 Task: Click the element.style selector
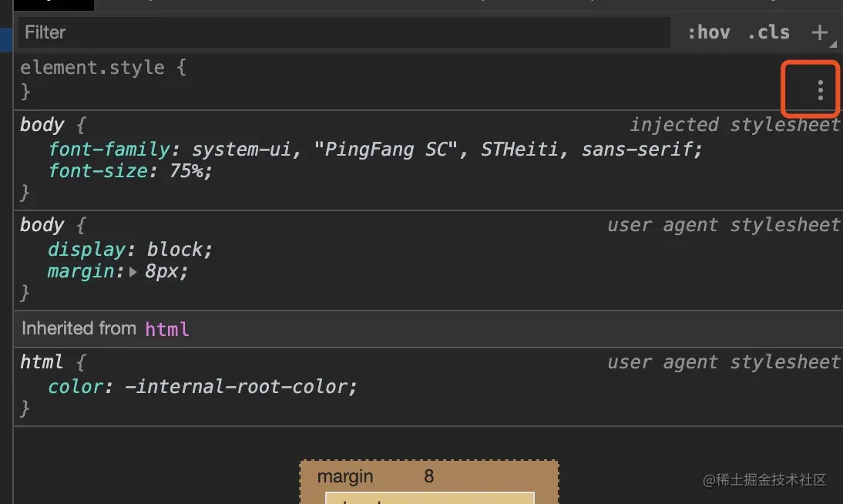point(92,68)
